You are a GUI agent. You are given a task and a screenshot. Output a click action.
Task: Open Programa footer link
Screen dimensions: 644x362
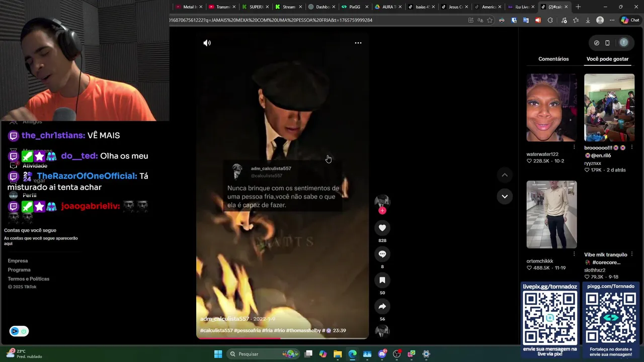click(x=19, y=269)
